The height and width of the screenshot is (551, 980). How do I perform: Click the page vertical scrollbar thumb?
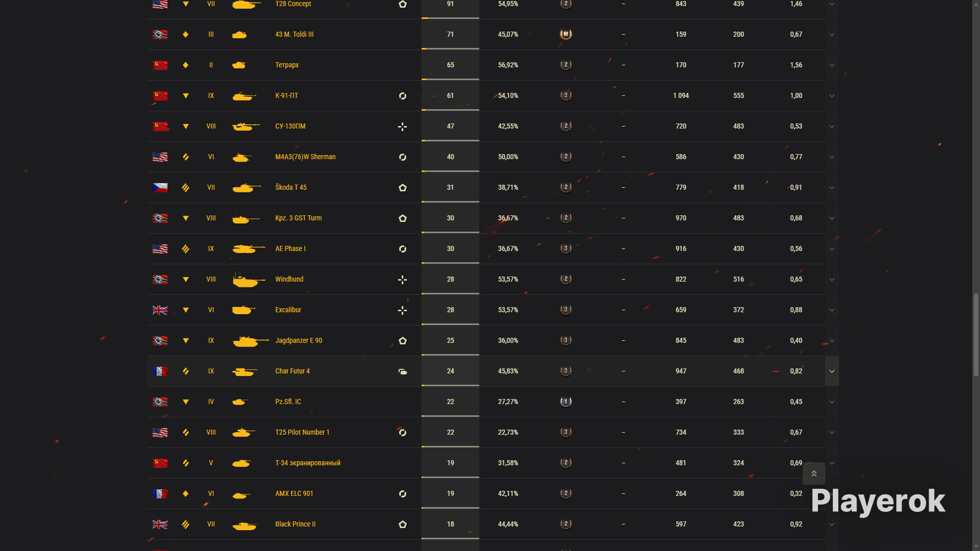coord(976,335)
